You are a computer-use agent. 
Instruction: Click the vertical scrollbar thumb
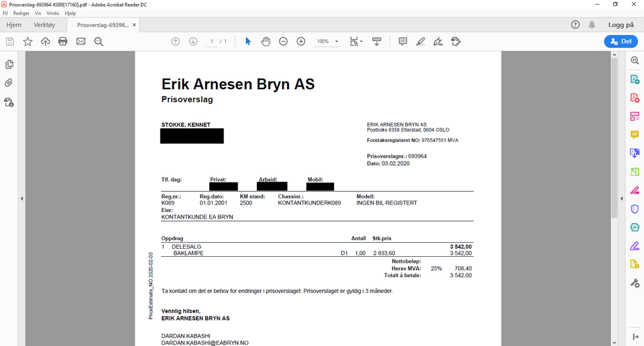614,137
